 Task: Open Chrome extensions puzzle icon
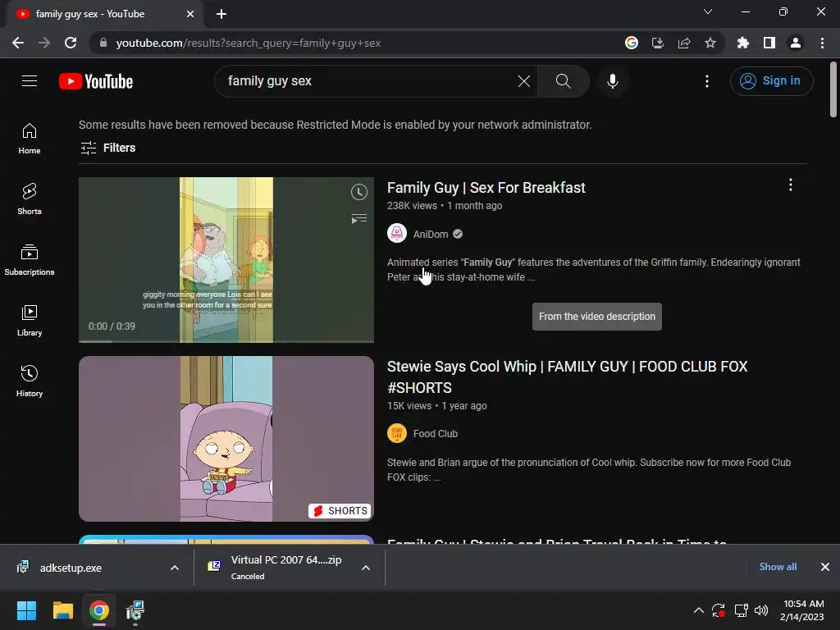click(x=743, y=43)
